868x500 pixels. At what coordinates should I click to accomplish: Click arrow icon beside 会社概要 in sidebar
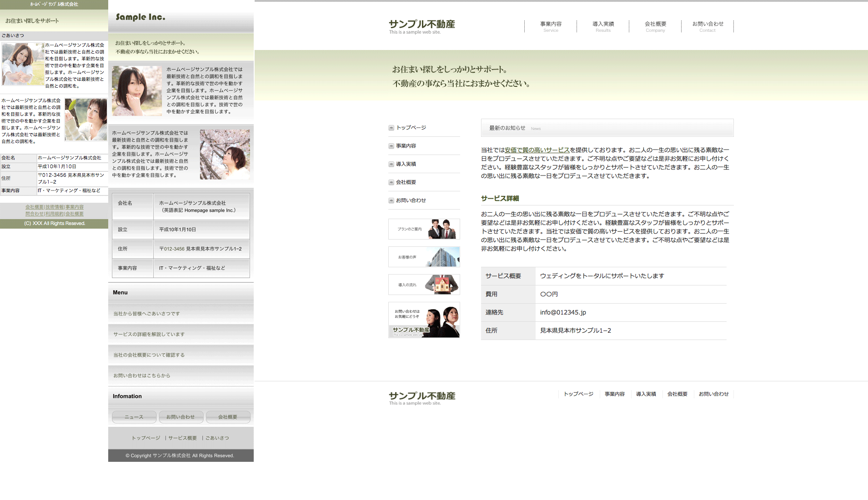391,182
